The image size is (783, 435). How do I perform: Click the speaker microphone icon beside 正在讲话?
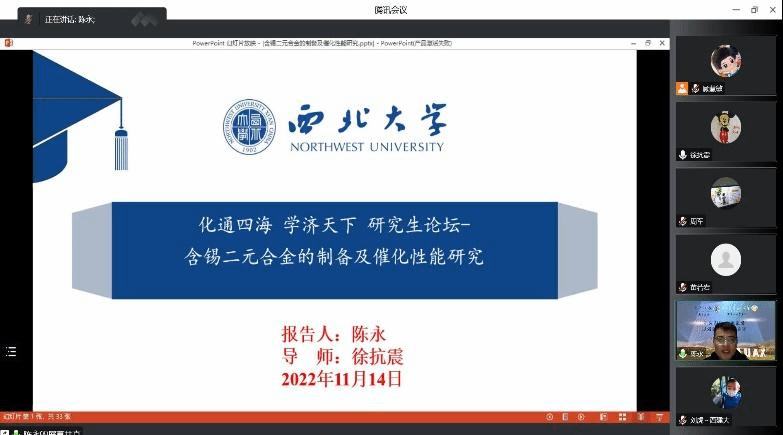(x=28, y=19)
